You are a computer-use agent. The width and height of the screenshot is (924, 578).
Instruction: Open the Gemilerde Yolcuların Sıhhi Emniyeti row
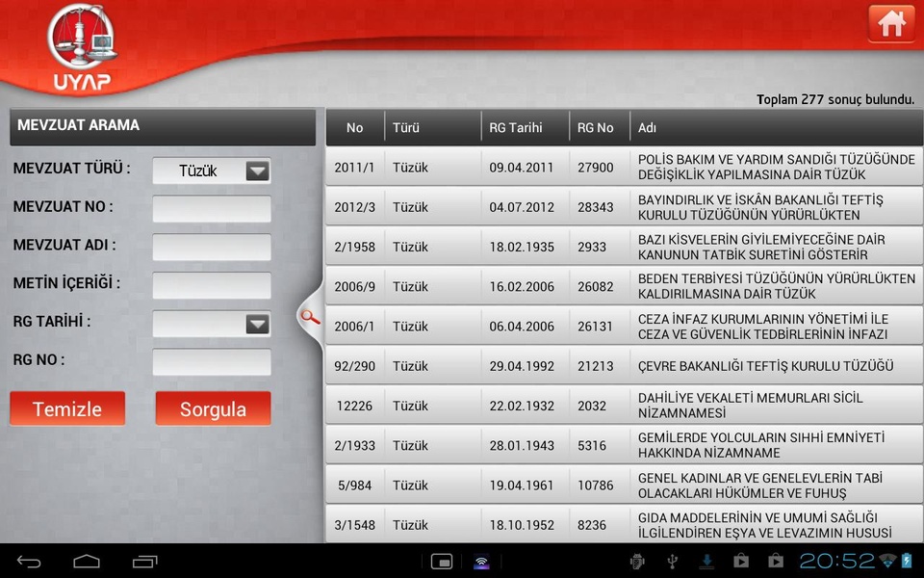click(625, 445)
